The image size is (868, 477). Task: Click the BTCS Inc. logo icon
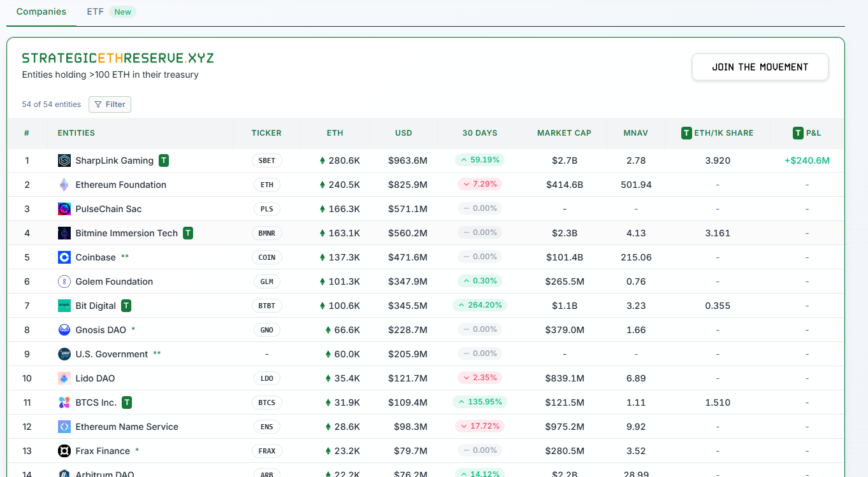(64, 402)
